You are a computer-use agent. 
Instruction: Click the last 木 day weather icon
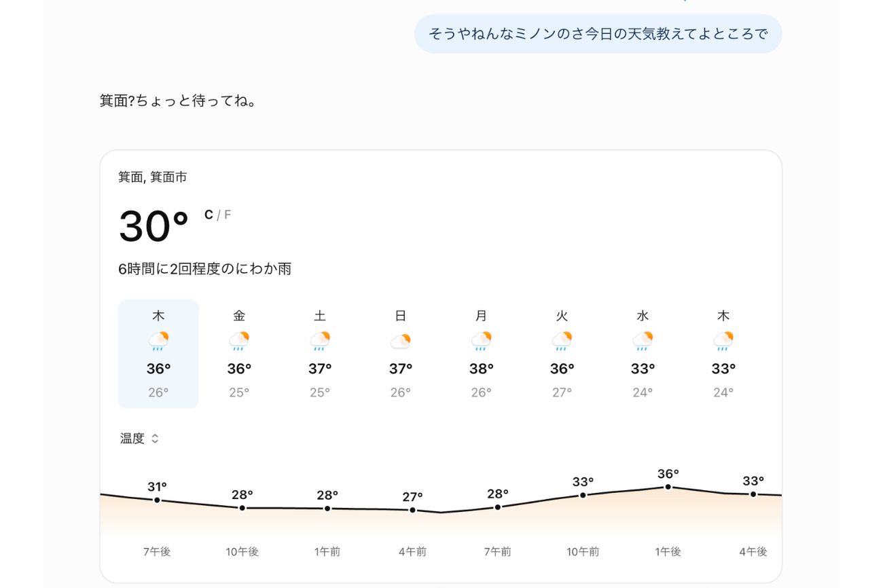click(x=724, y=341)
